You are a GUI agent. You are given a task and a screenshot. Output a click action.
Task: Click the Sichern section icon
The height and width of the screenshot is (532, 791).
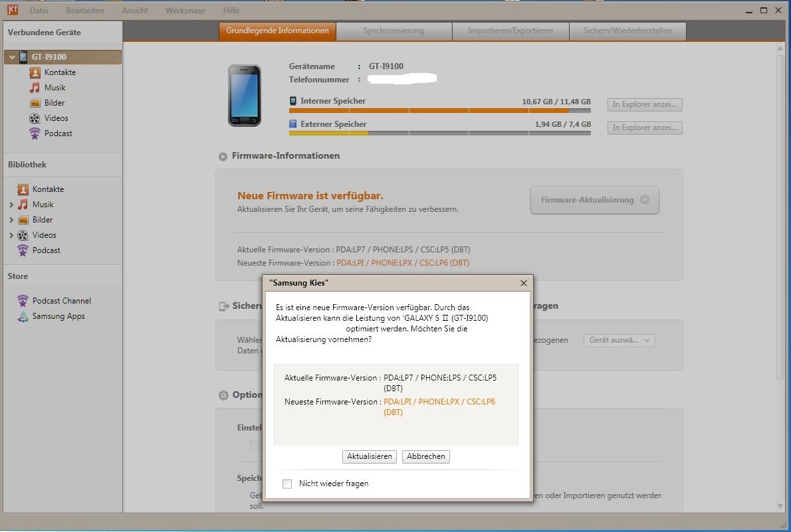(224, 306)
